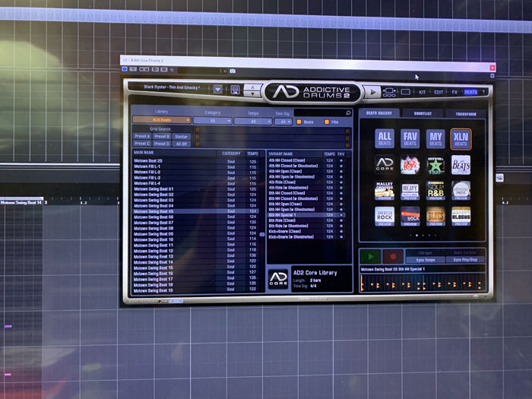Click the camera snapshot icon in host toolbar
Viewport: 532px width, 399px height.
tap(233, 71)
